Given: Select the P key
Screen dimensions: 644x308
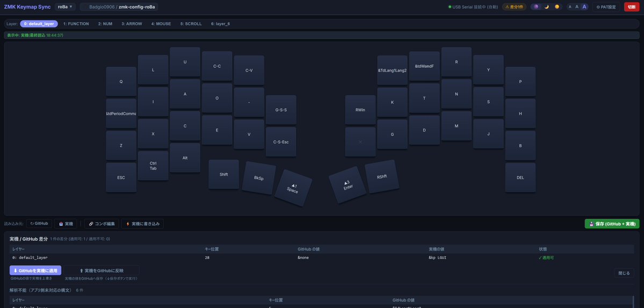Looking at the screenshot, I should pos(520,81).
